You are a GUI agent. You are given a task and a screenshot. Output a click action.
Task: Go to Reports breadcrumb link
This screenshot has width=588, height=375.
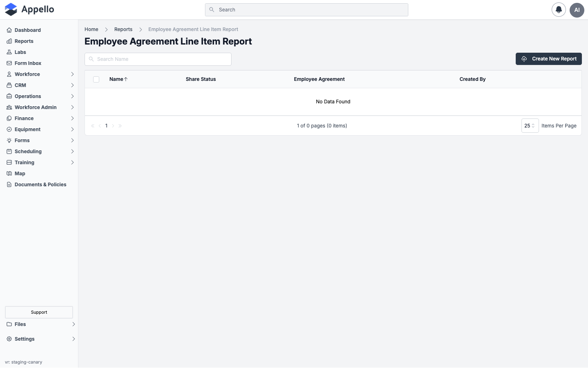[x=123, y=29]
